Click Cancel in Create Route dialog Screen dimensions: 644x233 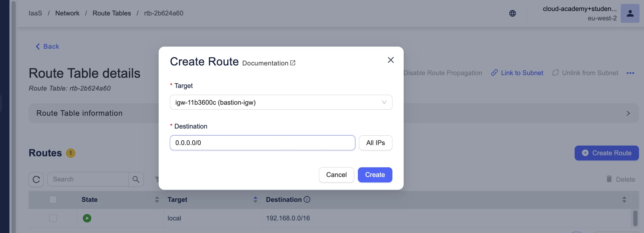pyautogui.click(x=336, y=175)
